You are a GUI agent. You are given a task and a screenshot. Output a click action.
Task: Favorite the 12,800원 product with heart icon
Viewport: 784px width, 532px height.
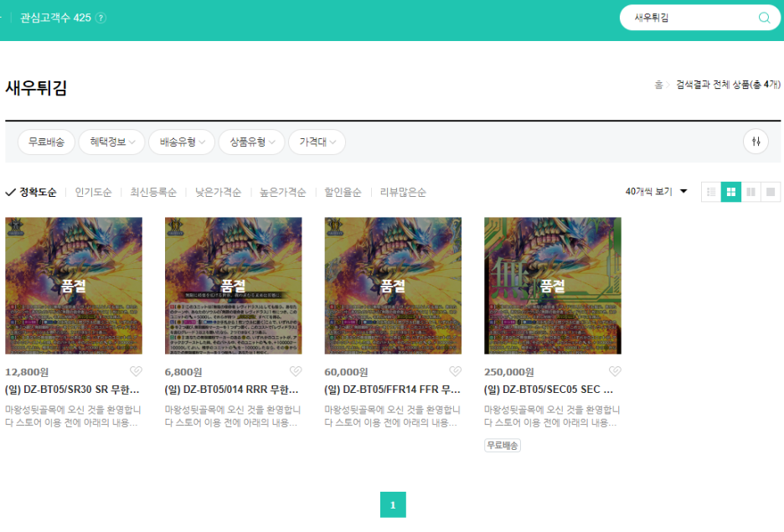click(x=136, y=371)
